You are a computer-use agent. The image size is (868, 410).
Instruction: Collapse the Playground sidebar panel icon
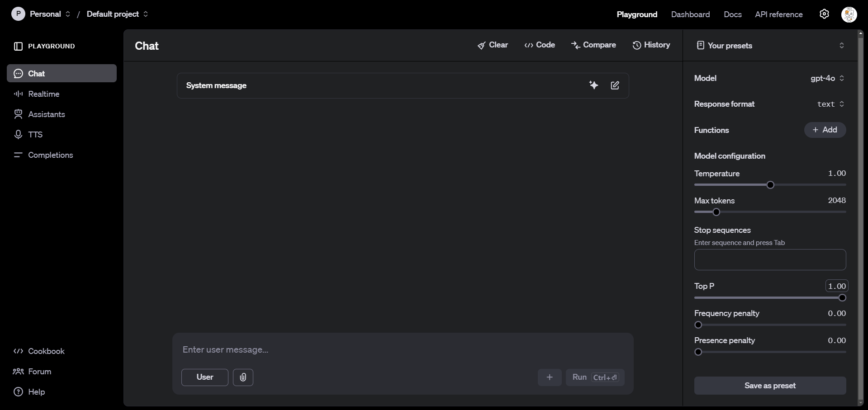coord(18,46)
